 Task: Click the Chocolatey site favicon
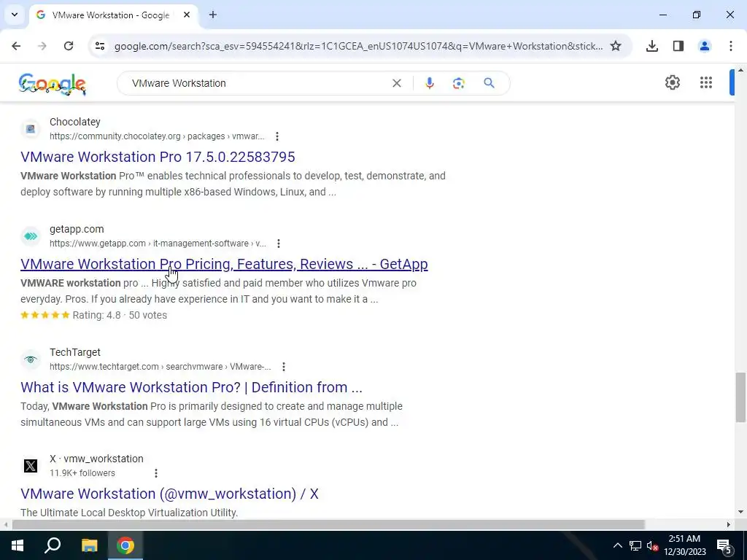(31, 129)
